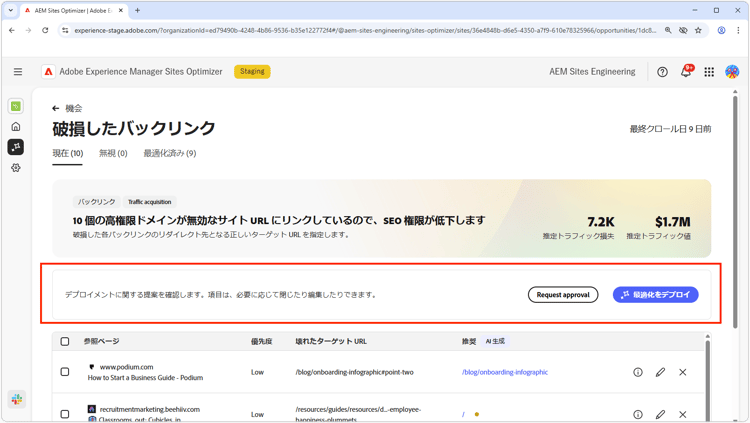Show info for the recruitmentmarketing.beehiiv.com row
The height and width of the screenshot is (423, 750).
tap(638, 414)
